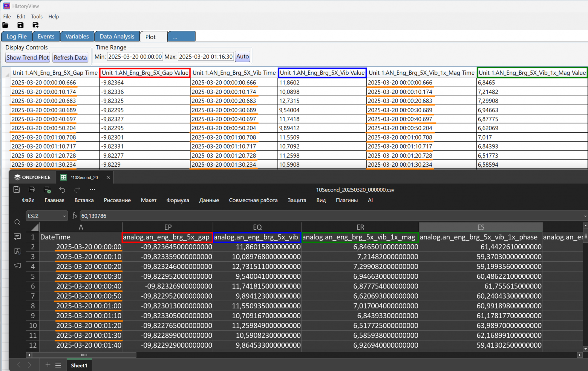Click the Auto time range button
The image size is (588, 371).
(x=243, y=57)
